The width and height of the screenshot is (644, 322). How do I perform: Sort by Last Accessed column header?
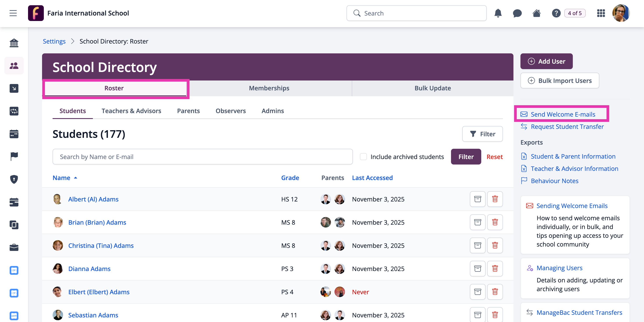coord(372,178)
